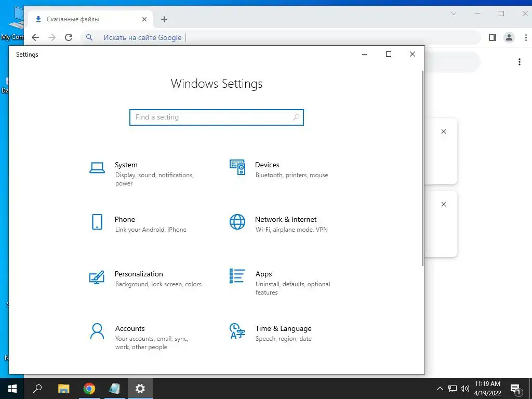Show hidden system tray icons
This screenshot has width=532, height=399.
(440, 389)
